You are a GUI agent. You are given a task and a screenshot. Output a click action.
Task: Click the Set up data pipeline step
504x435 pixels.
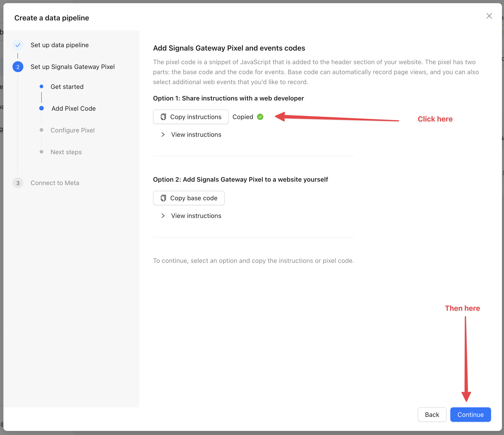point(60,45)
